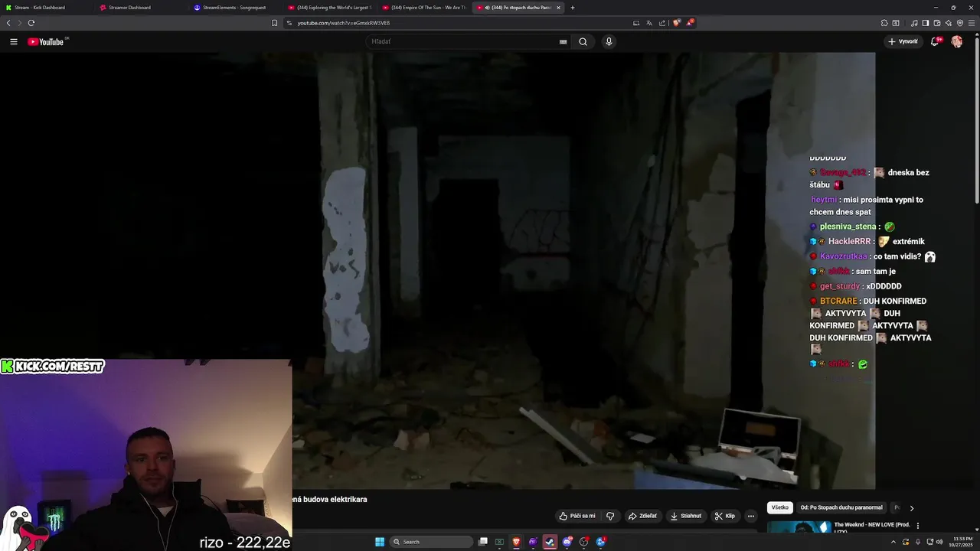The width and height of the screenshot is (980, 551).
Task: Open Brave Rewards triangle icon
Action: 690,23
